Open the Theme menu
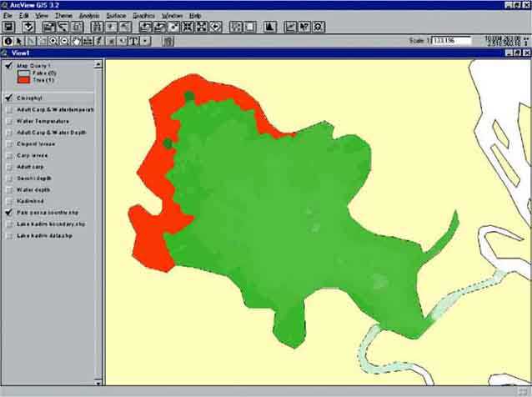The image size is (532, 397). point(63,16)
